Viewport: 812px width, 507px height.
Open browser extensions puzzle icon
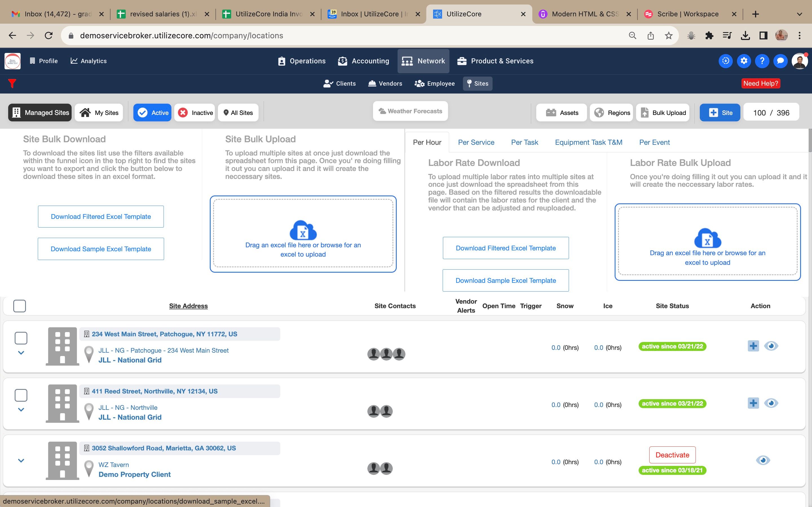pyautogui.click(x=709, y=35)
